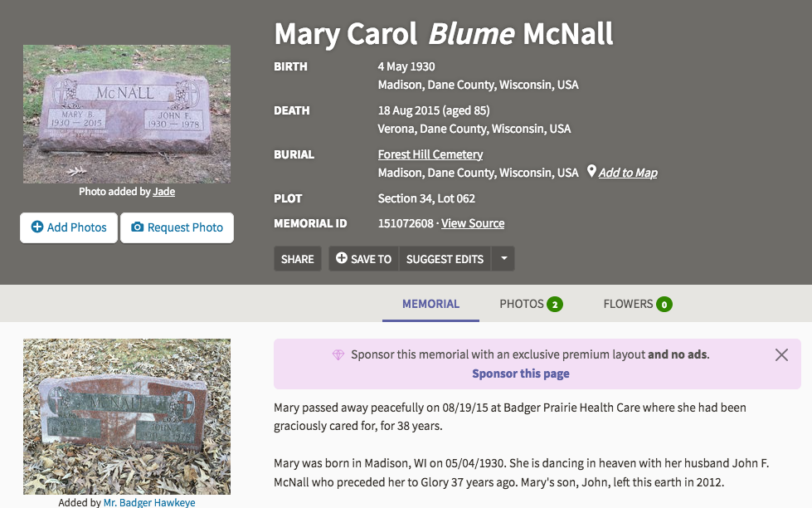Open the Forest Hill Cemetery link
Image resolution: width=812 pixels, height=508 pixels.
tap(430, 154)
